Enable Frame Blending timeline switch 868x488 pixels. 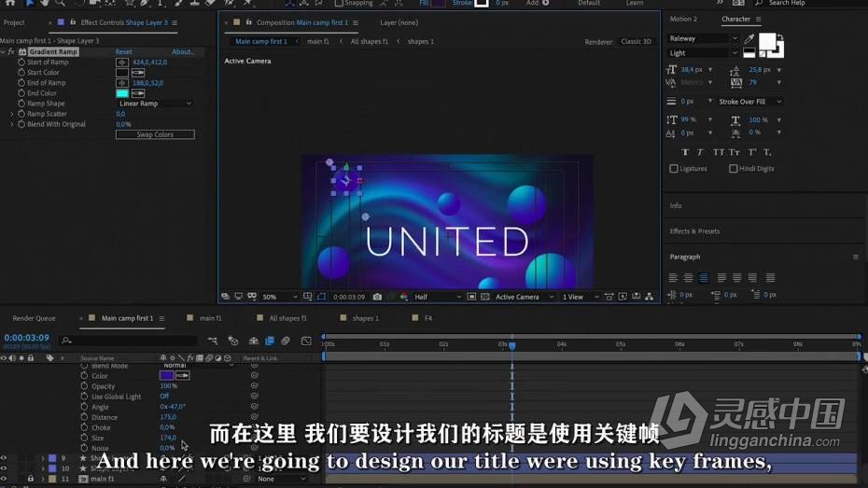pos(270,341)
